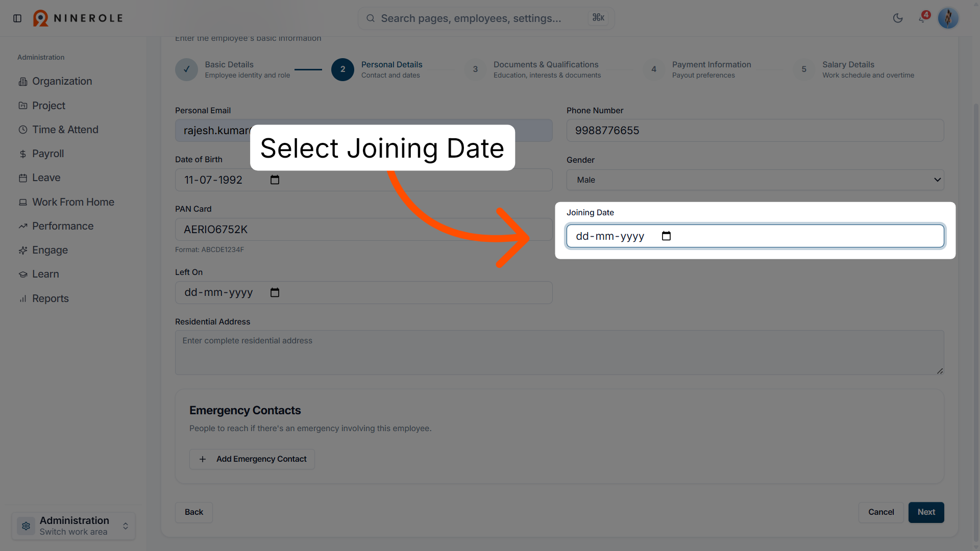Open Project in the sidebar

[49, 106]
